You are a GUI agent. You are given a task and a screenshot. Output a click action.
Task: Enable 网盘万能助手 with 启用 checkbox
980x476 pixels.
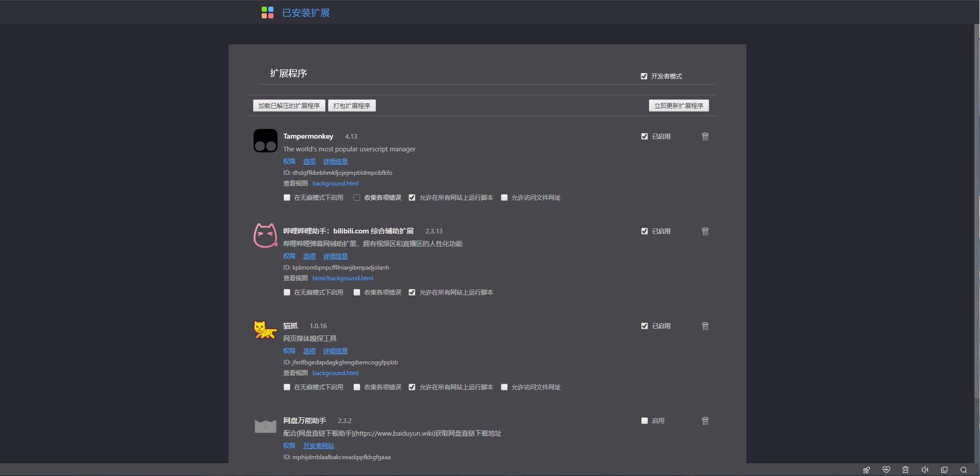[x=644, y=421]
